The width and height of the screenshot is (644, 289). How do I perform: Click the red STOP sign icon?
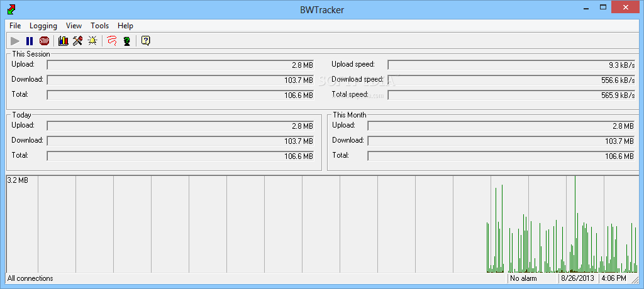[45, 41]
